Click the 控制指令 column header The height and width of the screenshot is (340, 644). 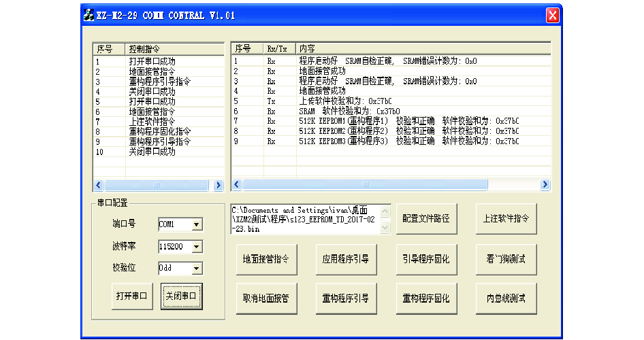coord(174,49)
